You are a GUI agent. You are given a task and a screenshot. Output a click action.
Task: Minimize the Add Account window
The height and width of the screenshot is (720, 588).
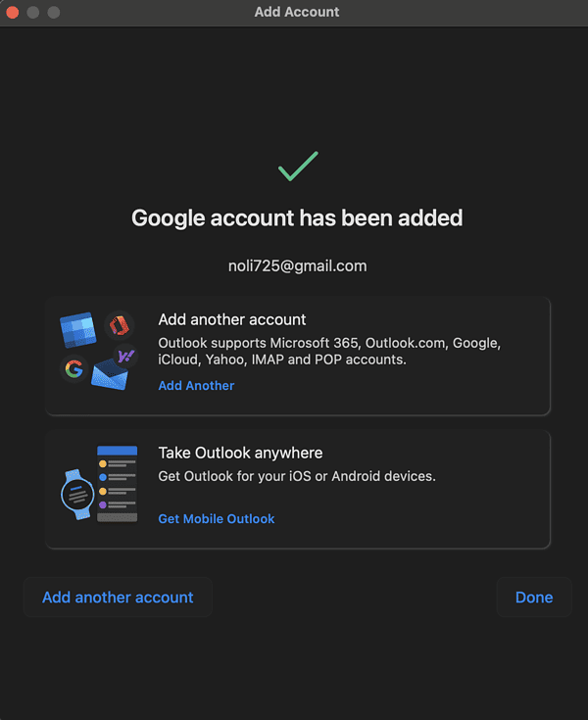click(33, 12)
